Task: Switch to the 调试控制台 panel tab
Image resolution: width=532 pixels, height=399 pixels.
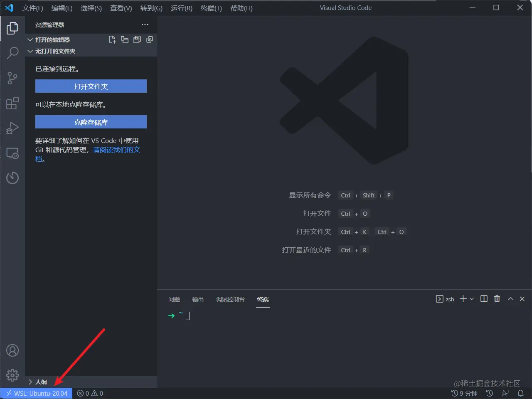Action: [231, 299]
